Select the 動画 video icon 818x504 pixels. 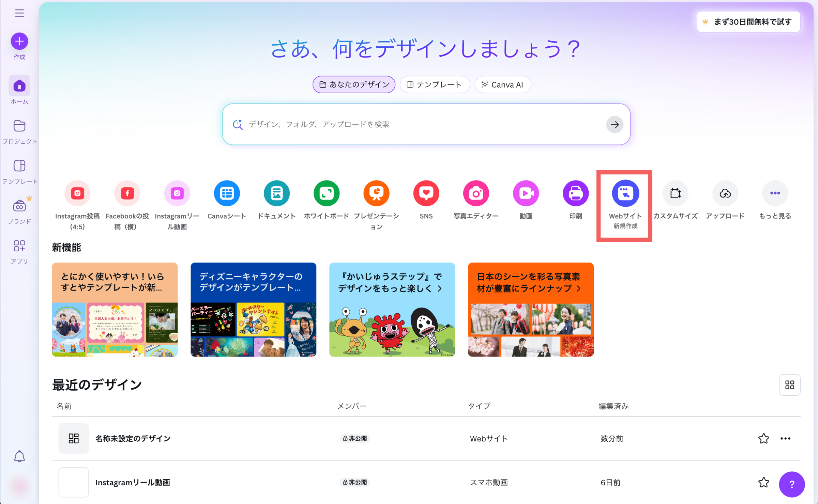(526, 193)
